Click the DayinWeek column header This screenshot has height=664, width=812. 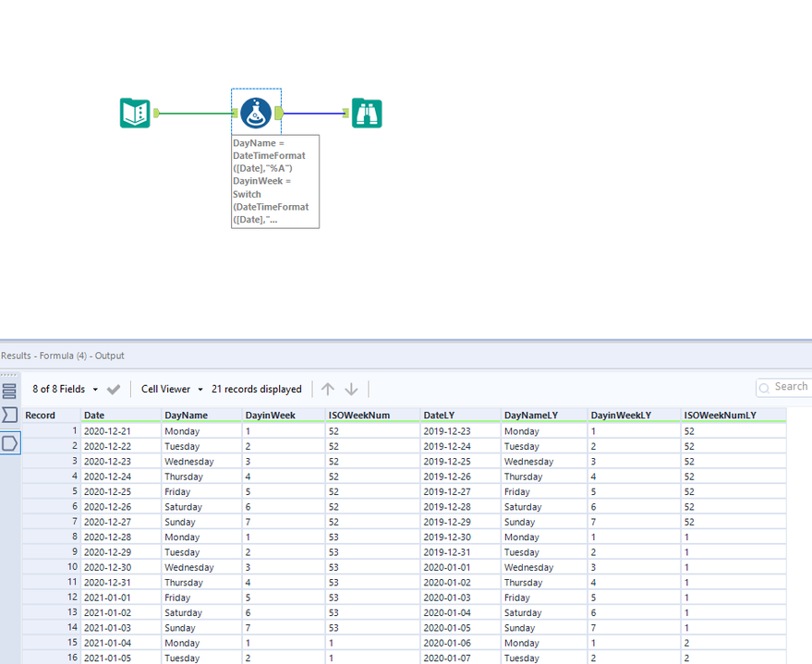click(270, 416)
